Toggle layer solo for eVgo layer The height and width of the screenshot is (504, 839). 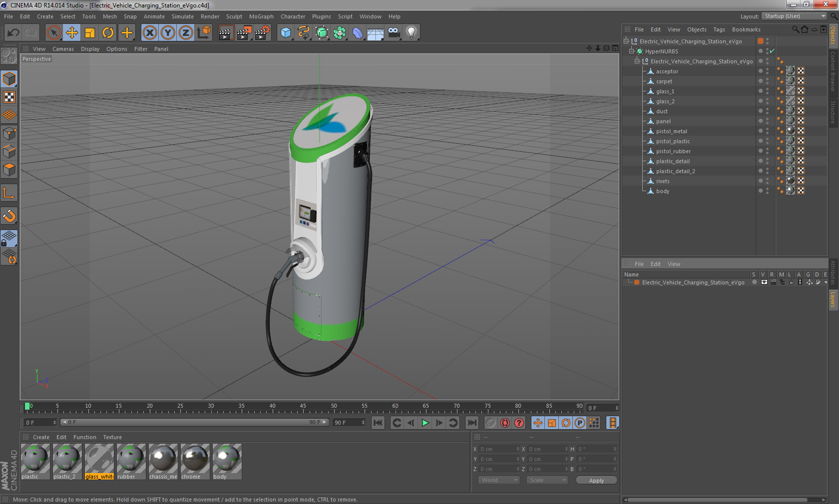tap(755, 282)
